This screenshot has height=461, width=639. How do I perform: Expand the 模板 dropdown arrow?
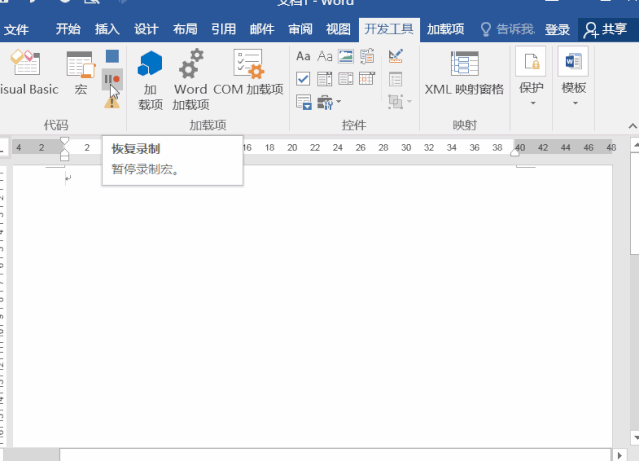point(575,103)
